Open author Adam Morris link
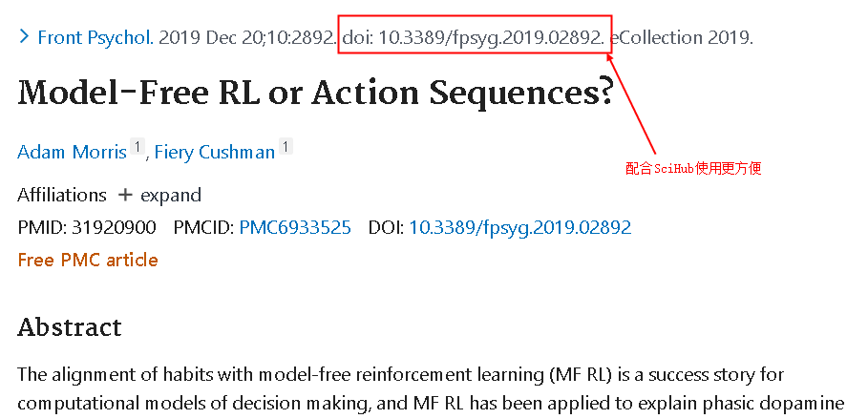Screen dimensions: 868x419 (x=73, y=152)
